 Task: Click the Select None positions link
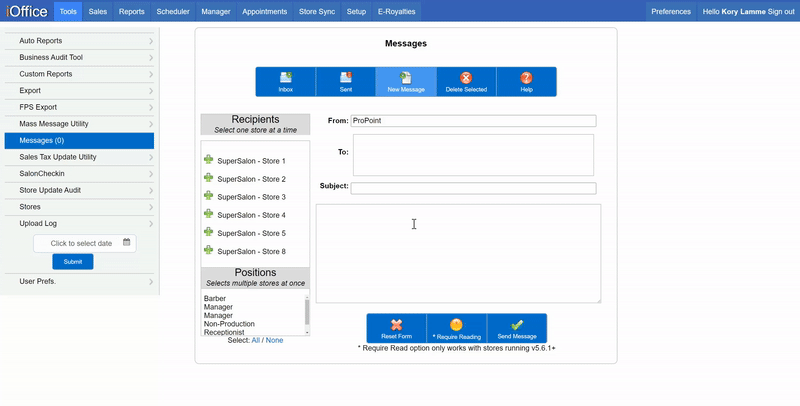274,340
